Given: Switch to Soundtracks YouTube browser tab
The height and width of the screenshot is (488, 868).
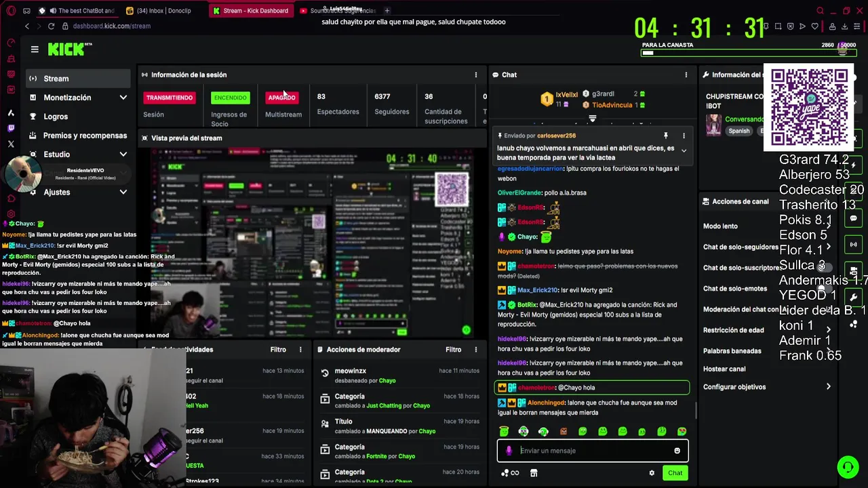Looking at the screenshot, I should (338, 11).
